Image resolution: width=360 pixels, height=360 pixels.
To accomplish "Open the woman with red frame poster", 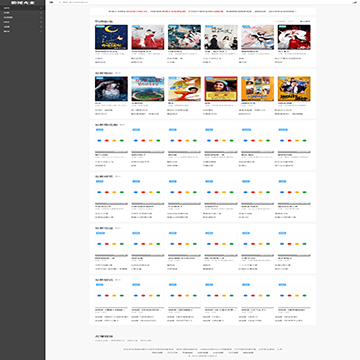I will [x=221, y=89].
